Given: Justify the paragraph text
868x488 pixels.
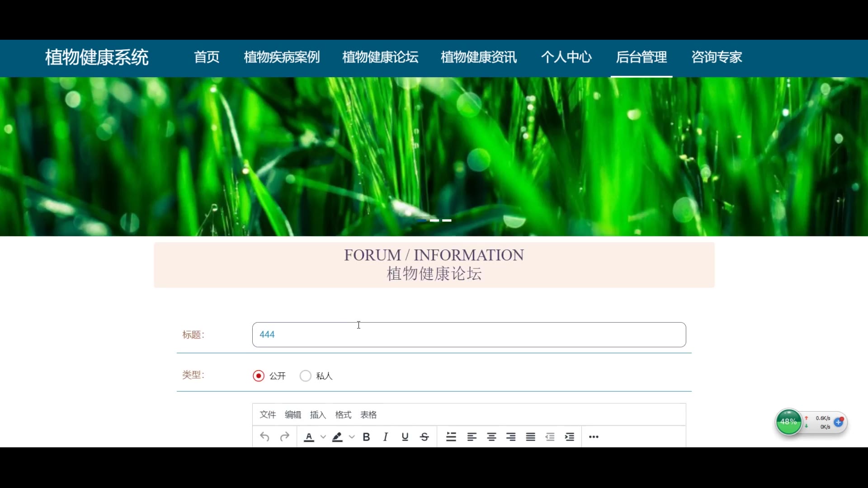Looking at the screenshot, I should pyautogui.click(x=530, y=437).
